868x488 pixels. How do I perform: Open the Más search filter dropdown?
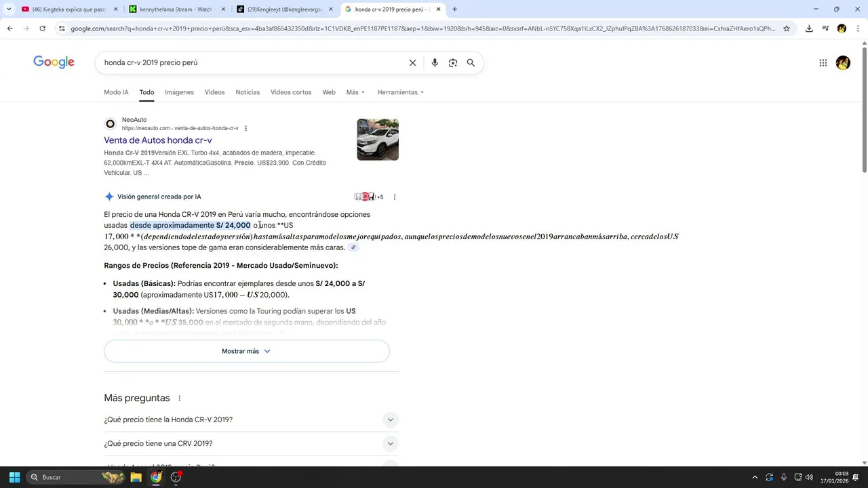[355, 92]
